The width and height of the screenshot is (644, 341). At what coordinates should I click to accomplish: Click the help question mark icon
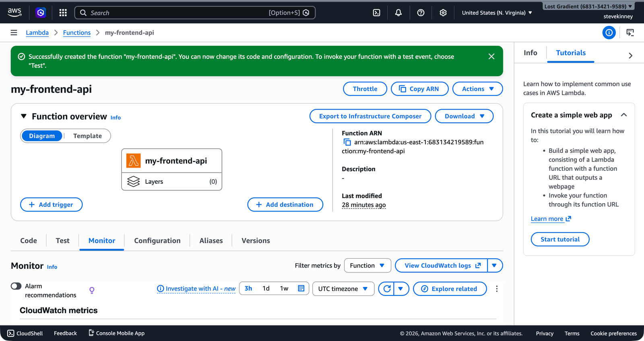(x=421, y=13)
